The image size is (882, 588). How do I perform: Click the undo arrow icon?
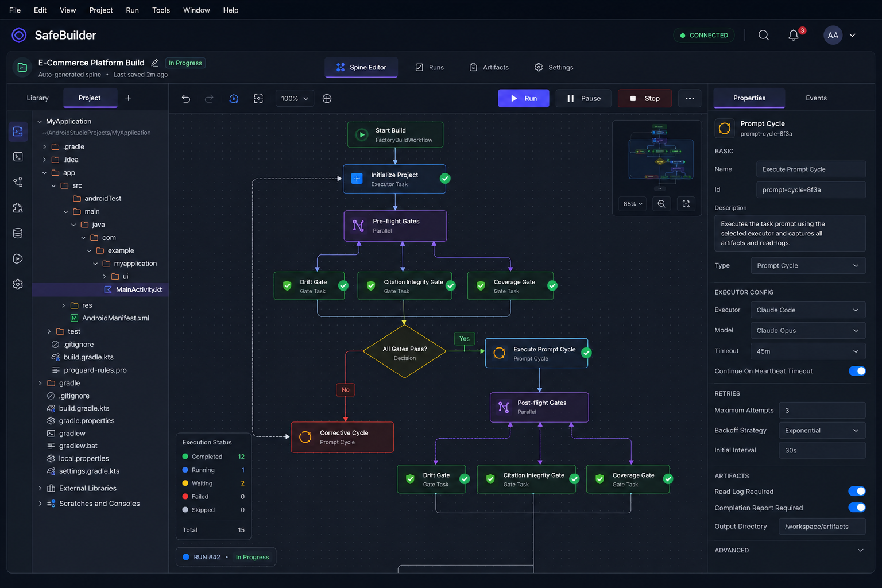[186, 99]
